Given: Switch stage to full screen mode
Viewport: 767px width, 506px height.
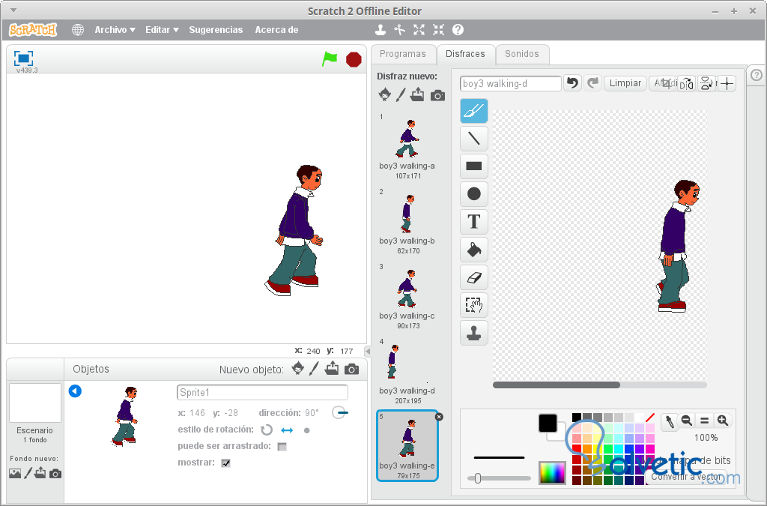Looking at the screenshot, I should pos(23,58).
